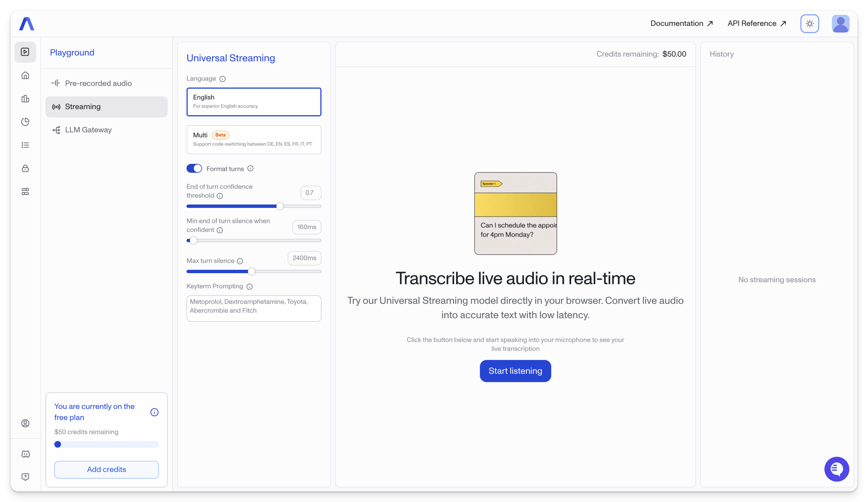Click the pie chart icon in sidebar
The height and width of the screenshot is (502, 868).
(x=25, y=122)
